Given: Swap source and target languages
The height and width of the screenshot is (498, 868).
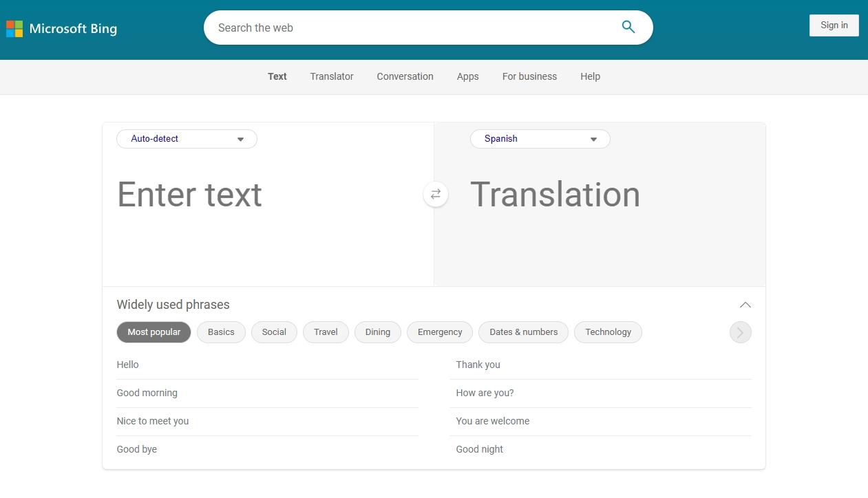Looking at the screenshot, I should pyautogui.click(x=436, y=195).
